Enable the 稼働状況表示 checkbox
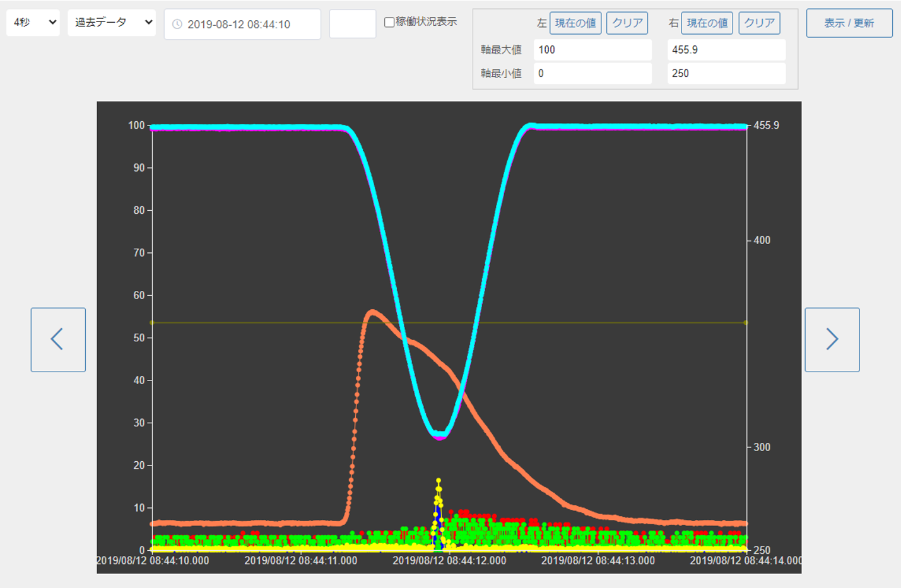 coord(389,22)
